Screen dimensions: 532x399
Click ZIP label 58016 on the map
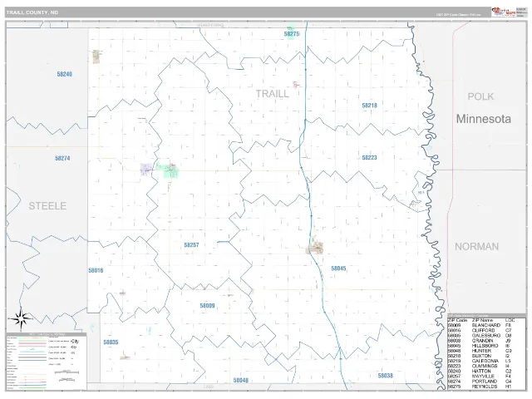click(96, 270)
